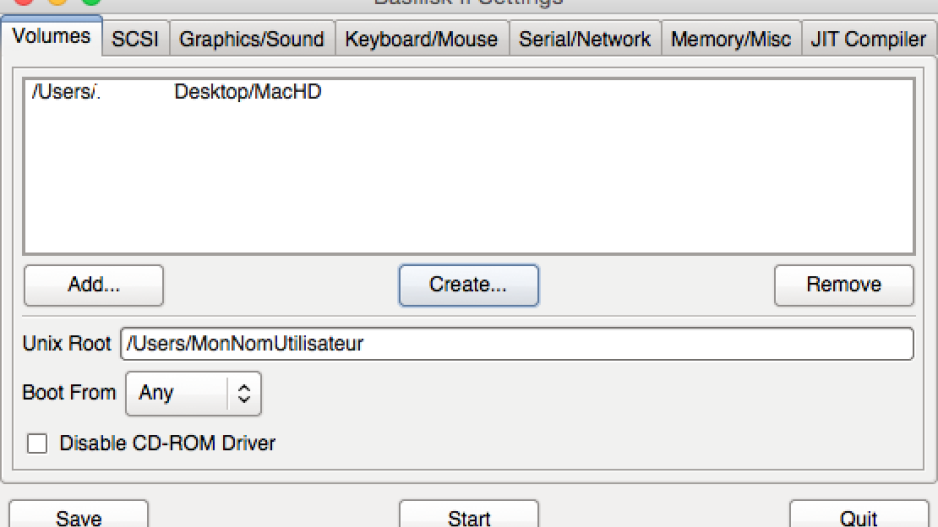Open the Boot From dropdown

click(193, 393)
